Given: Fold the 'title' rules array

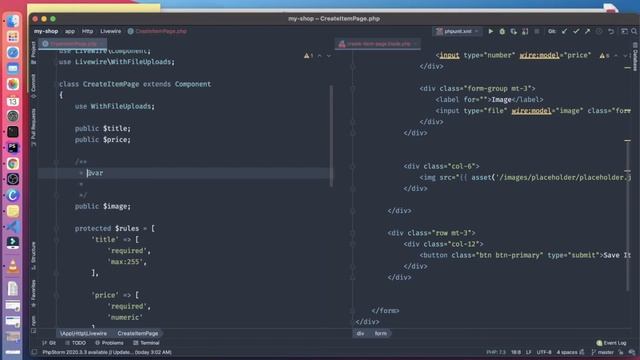Looking at the screenshot, I should click(x=56, y=240).
